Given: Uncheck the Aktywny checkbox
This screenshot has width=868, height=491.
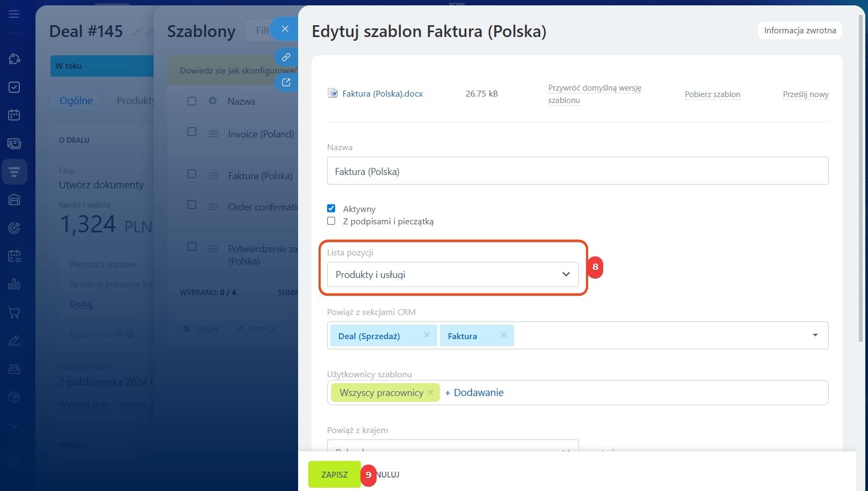Looking at the screenshot, I should [331, 208].
